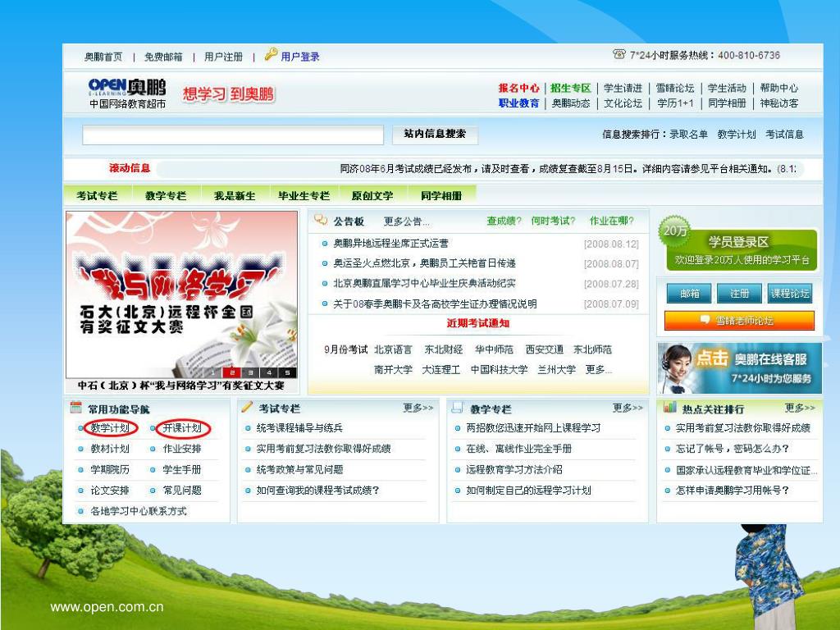Click 邮箱 button in login area
This screenshot has height=630, width=840.
[689, 293]
